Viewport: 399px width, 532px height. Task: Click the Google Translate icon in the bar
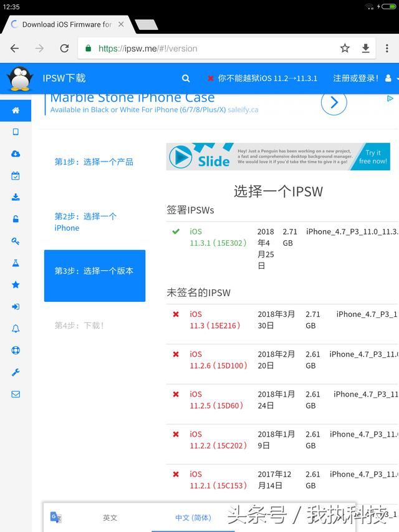pos(55,517)
